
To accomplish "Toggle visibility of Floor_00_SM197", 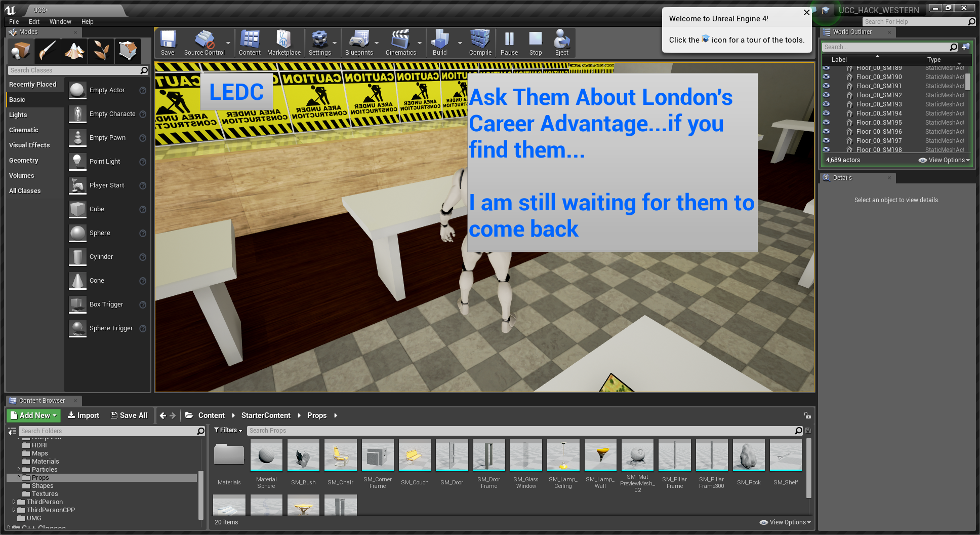I will coord(826,141).
